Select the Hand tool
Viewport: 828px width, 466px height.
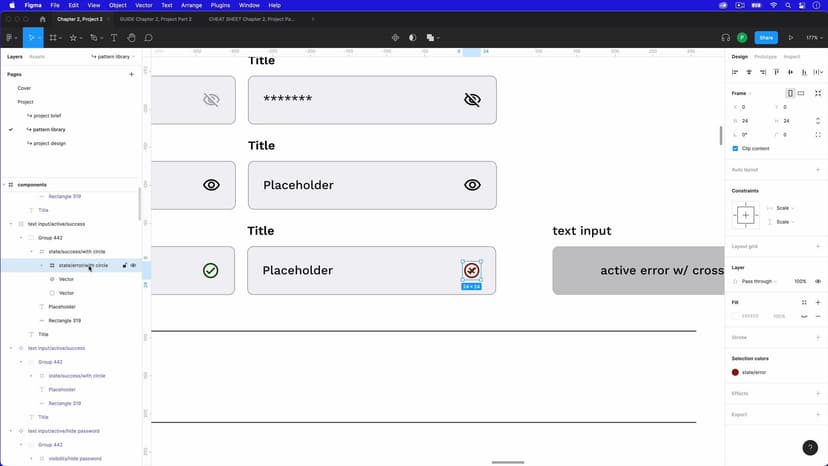click(131, 38)
